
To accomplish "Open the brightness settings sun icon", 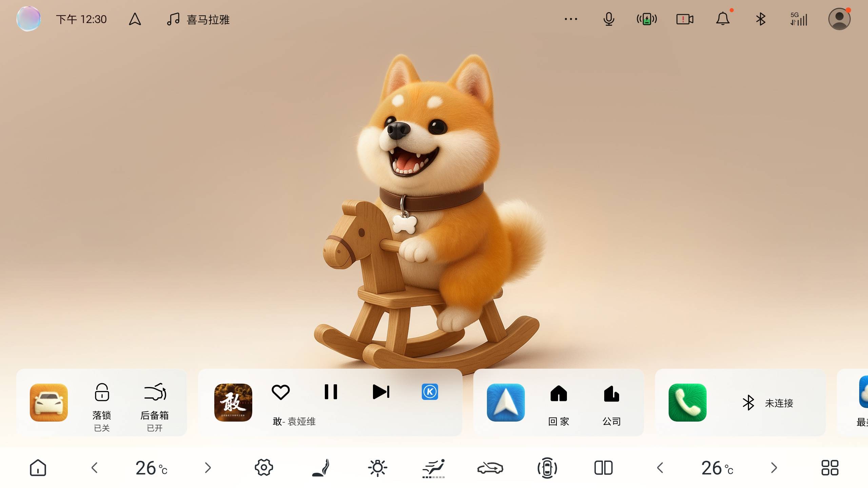I will pyautogui.click(x=377, y=468).
